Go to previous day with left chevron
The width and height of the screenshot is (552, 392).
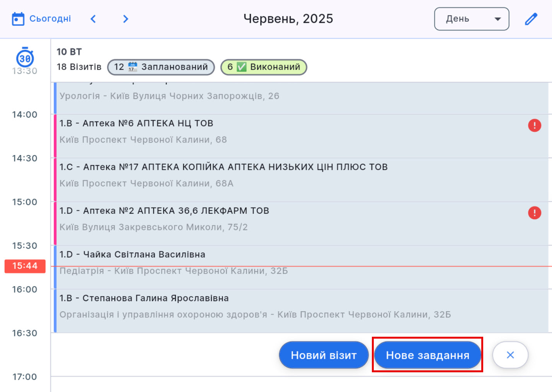click(x=93, y=19)
